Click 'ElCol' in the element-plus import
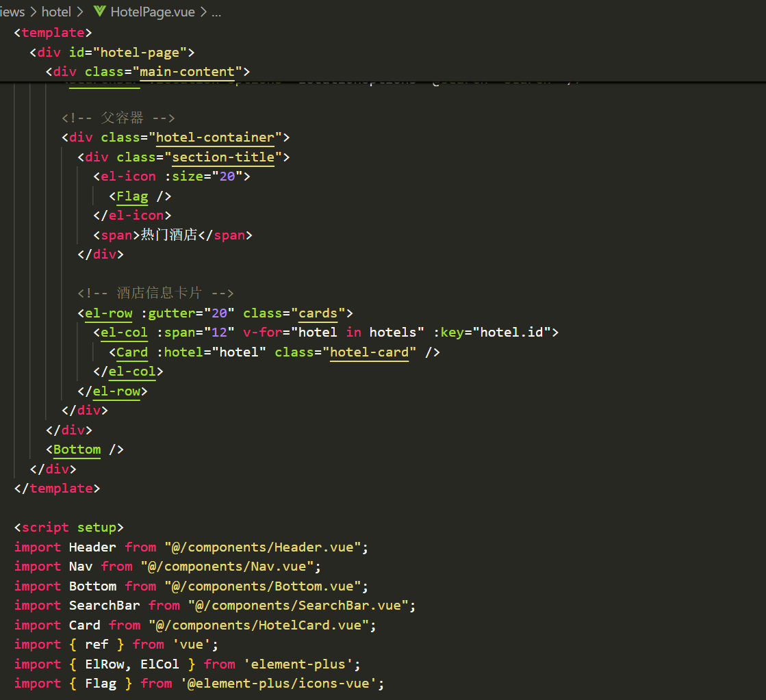Viewport: 766px width, 700px height. pos(159,664)
